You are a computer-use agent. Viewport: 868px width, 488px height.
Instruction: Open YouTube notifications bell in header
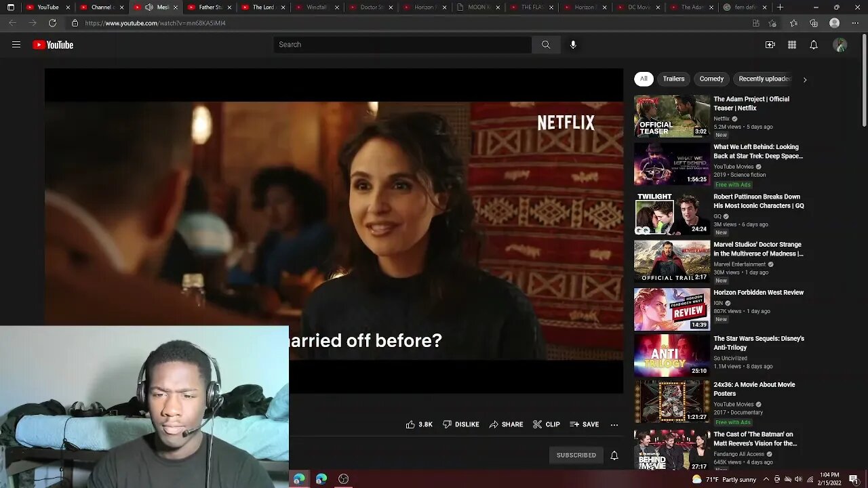pos(814,45)
